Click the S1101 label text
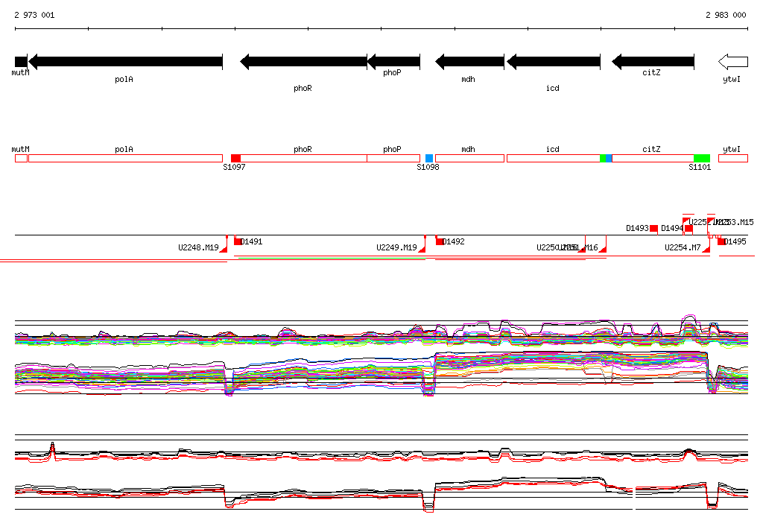This screenshot has height=532, width=763. pos(700,167)
